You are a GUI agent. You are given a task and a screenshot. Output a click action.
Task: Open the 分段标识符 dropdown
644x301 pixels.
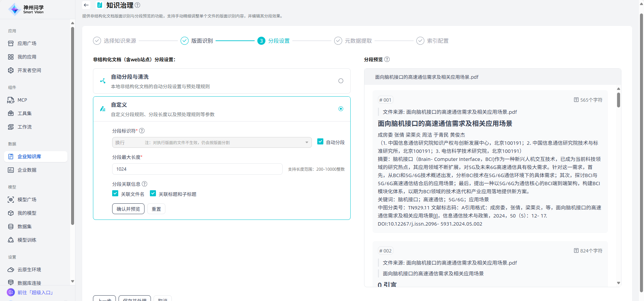(212, 142)
